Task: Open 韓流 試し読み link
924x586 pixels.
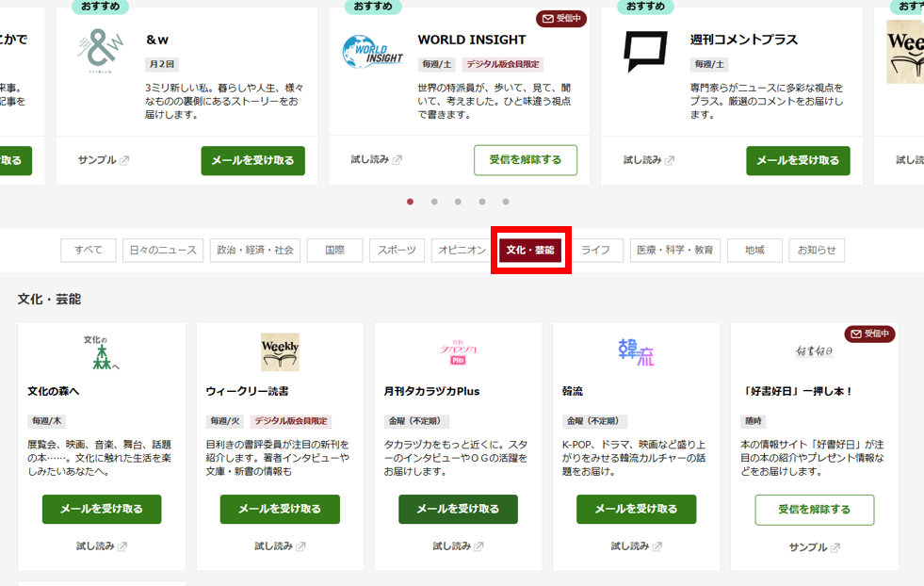Action: point(630,546)
